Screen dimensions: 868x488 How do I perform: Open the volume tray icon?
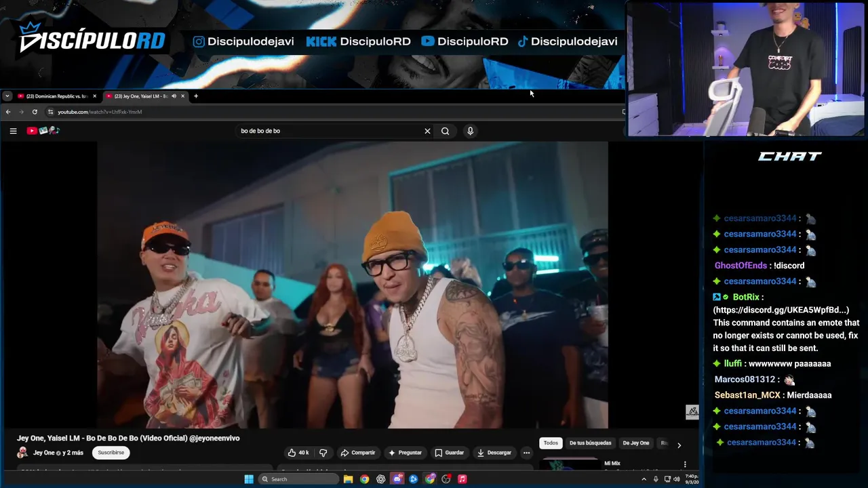pos(676,479)
